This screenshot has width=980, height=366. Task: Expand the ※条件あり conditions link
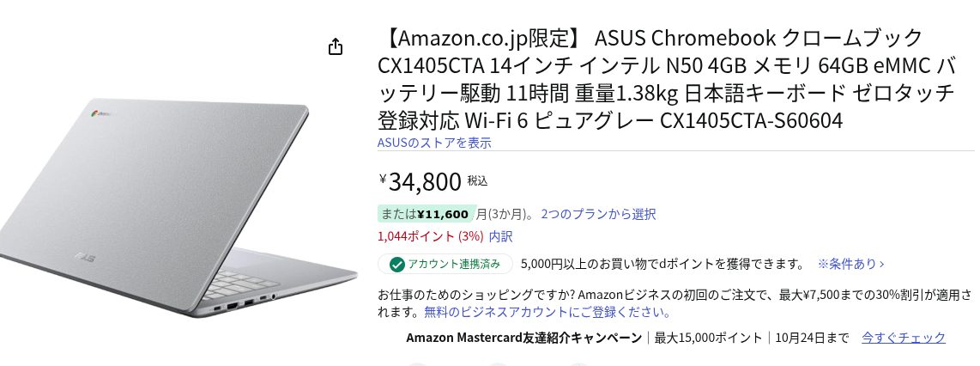850,264
